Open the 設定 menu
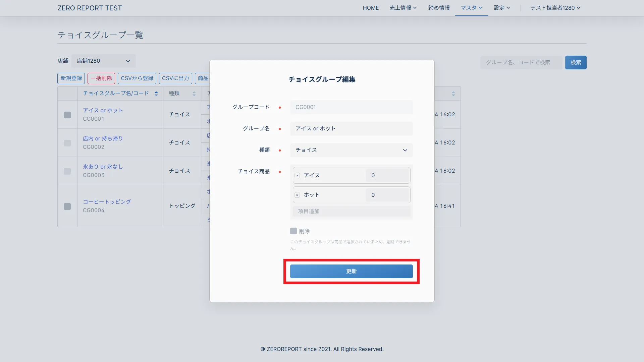 (x=501, y=8)
